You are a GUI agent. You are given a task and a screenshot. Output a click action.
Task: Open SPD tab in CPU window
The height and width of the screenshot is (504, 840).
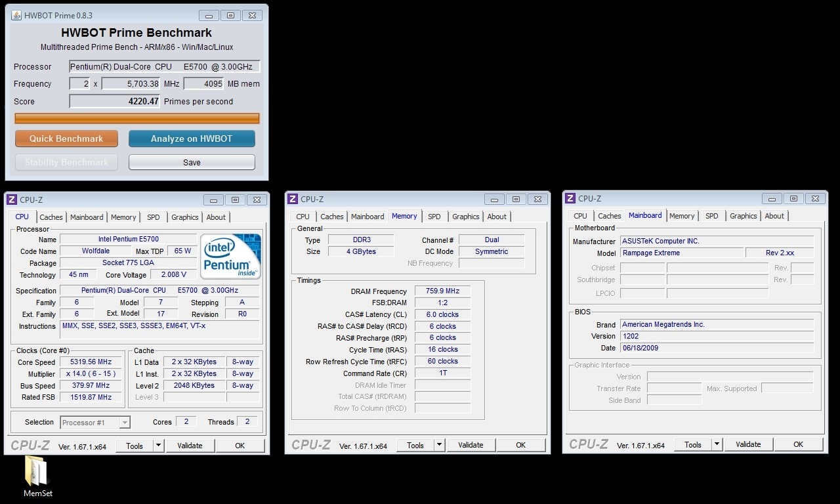click(153, 217)
